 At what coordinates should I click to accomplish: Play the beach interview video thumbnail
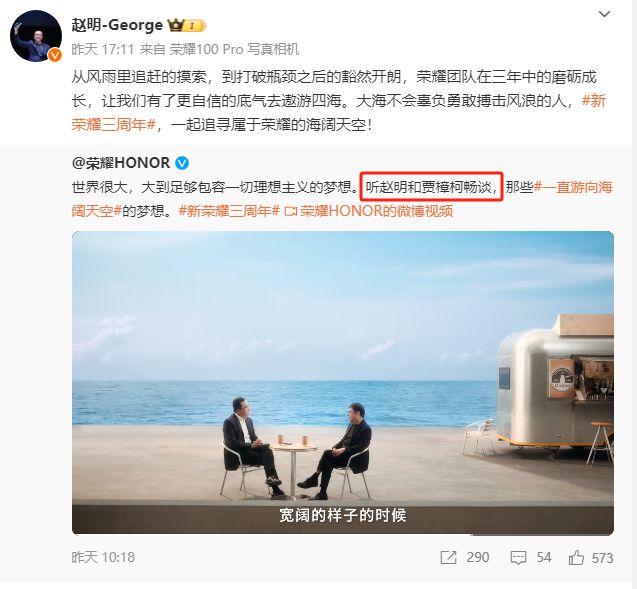(343, 383)
